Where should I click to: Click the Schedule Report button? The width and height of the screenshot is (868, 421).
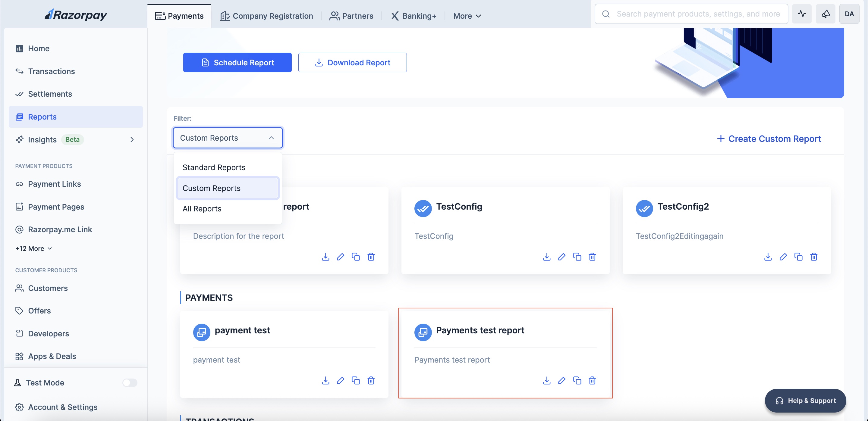(x=237, y=62)
